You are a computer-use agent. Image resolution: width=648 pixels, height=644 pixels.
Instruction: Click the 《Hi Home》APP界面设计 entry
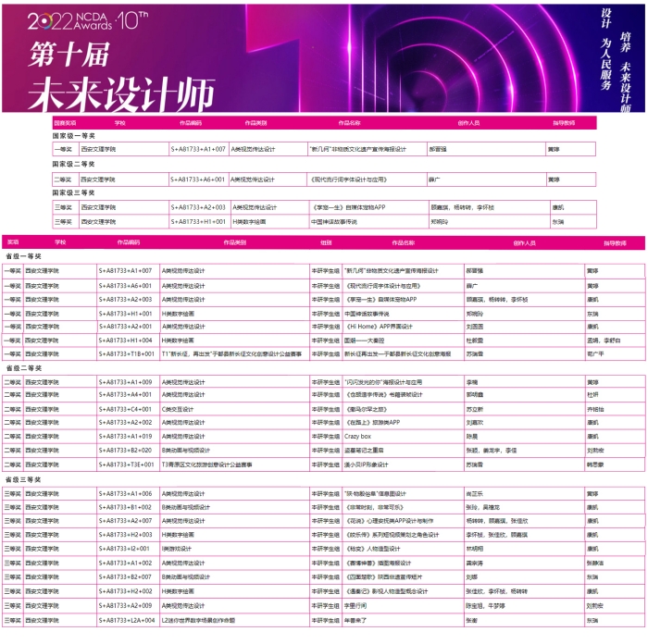368,327
